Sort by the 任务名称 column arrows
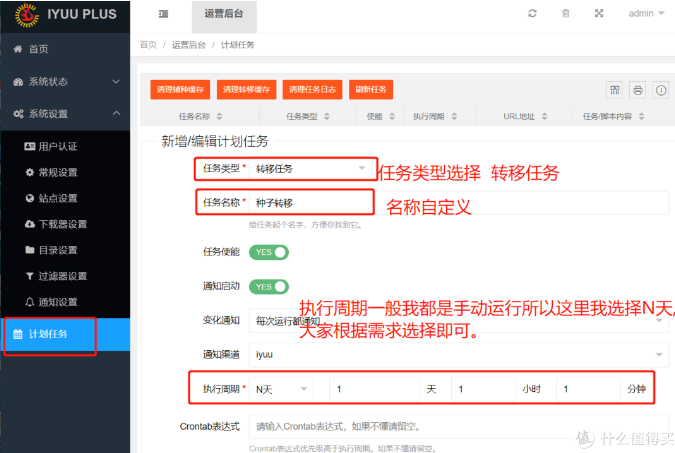The height and width of the screenshot is (453, 675). [220, 116]
